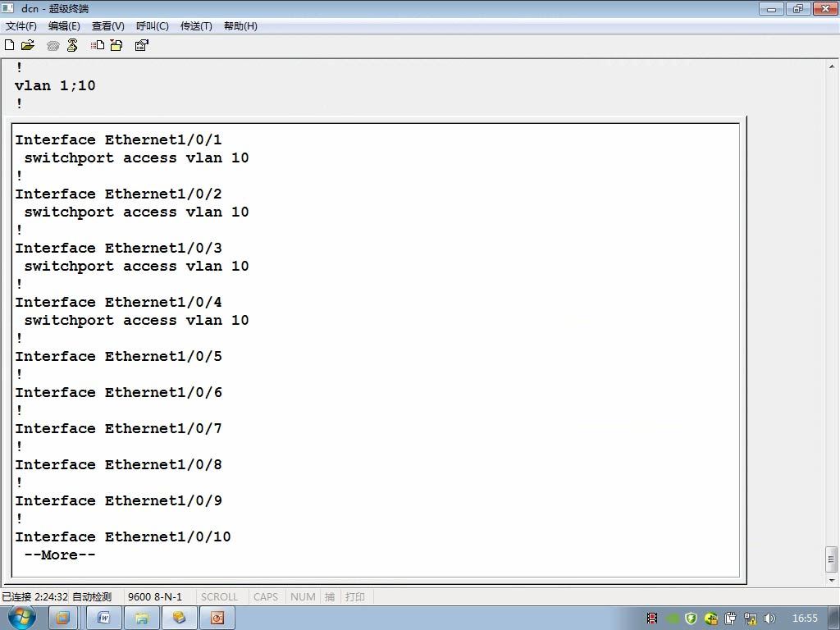
Task: Click the 打印 status bar indicator
Action: (x=354, y=596)
